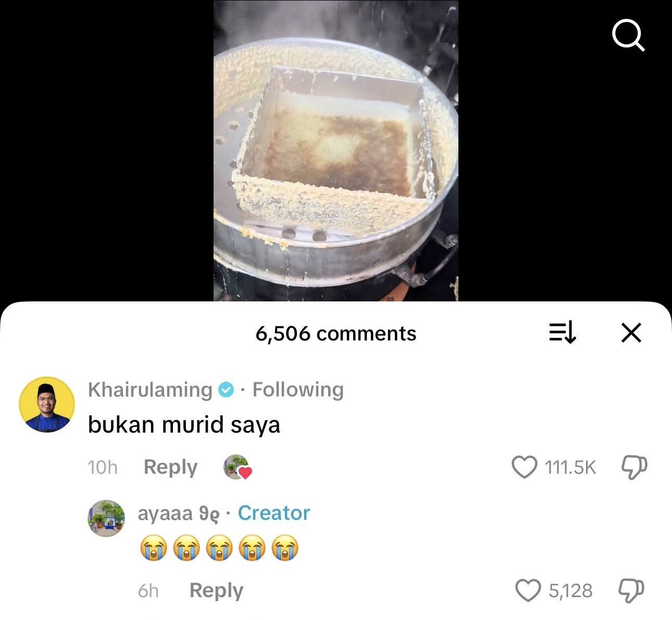Reply to Khairulaming's comment
Viewport: 672px width, 620px height.
pos(170,467)
